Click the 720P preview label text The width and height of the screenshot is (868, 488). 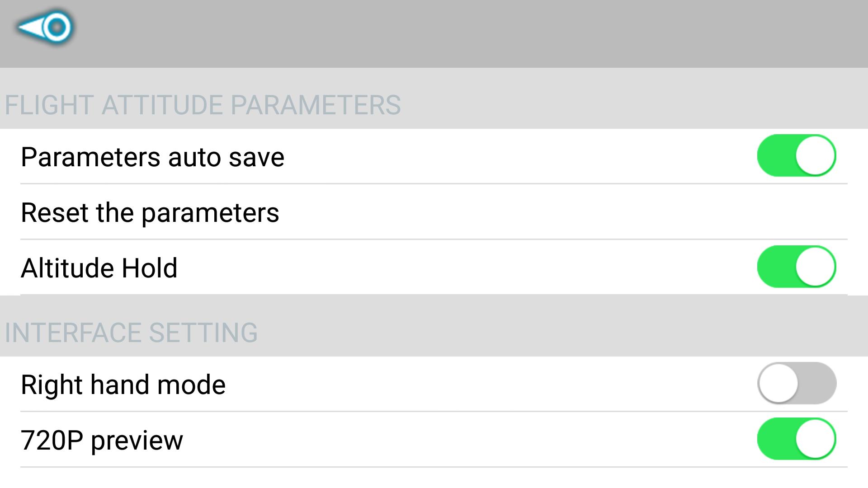point(102,440)
